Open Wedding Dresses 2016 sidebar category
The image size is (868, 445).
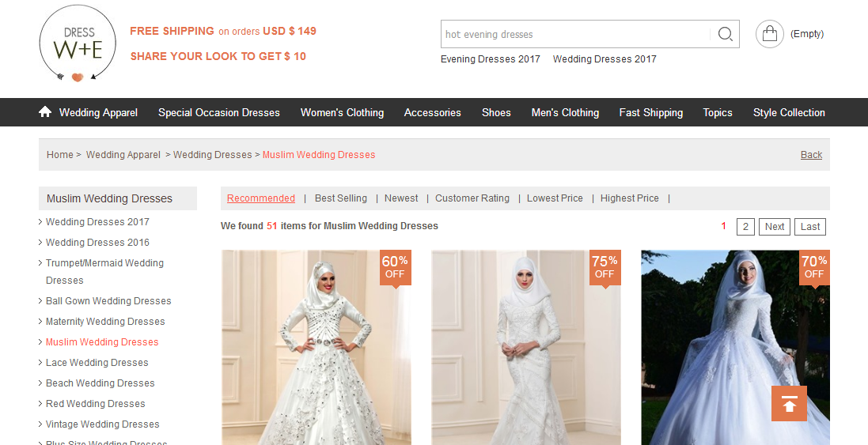pyautogui.click(x=97, y=242)
